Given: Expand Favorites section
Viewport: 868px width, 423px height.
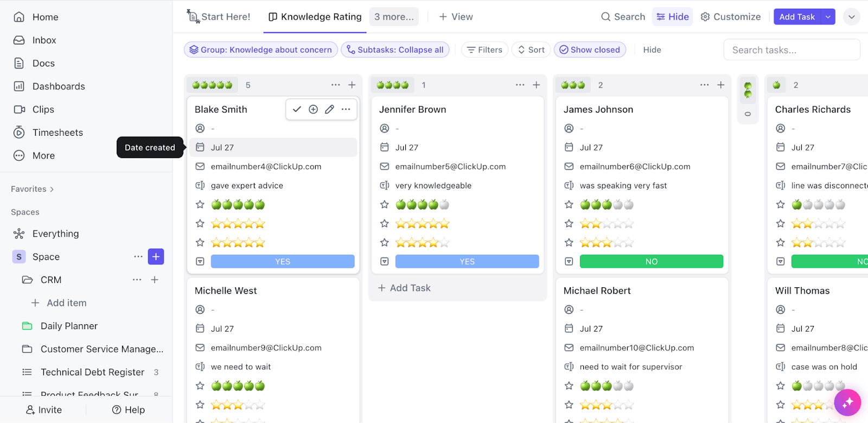Looking at the screenshot, I should [33, 189].
